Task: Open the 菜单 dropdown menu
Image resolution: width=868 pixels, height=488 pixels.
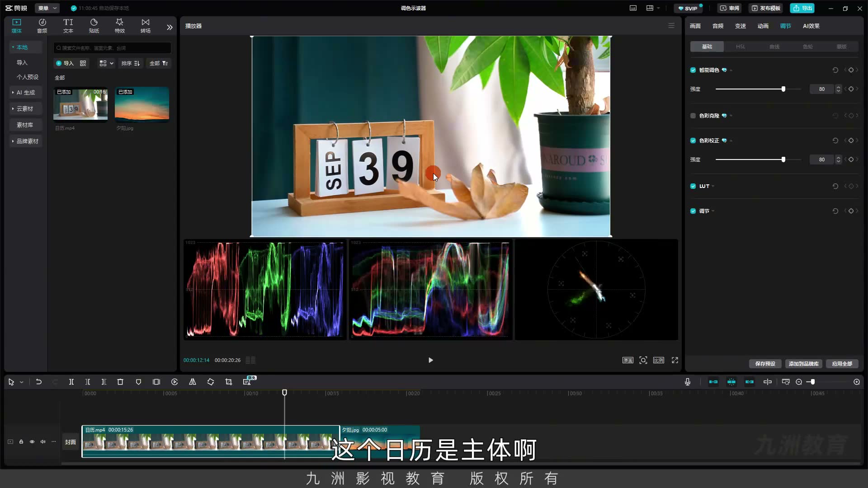Action: tap(47, 8)
